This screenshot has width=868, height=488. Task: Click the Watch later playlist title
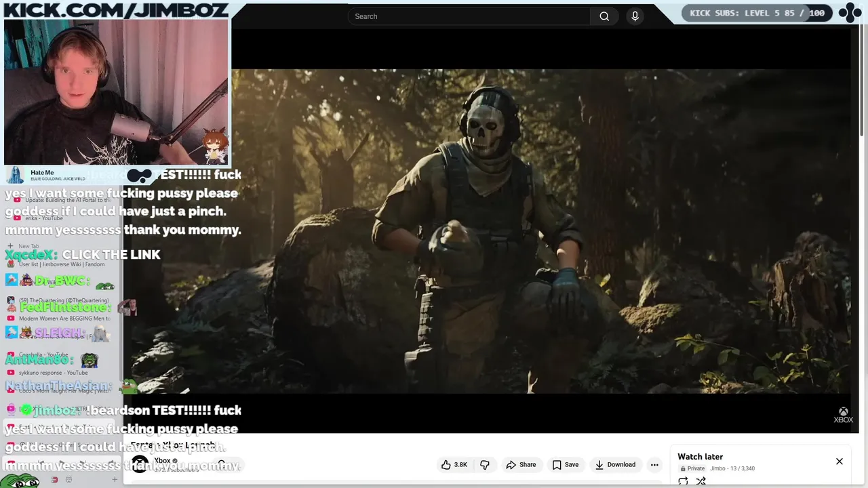coord(700,457)
